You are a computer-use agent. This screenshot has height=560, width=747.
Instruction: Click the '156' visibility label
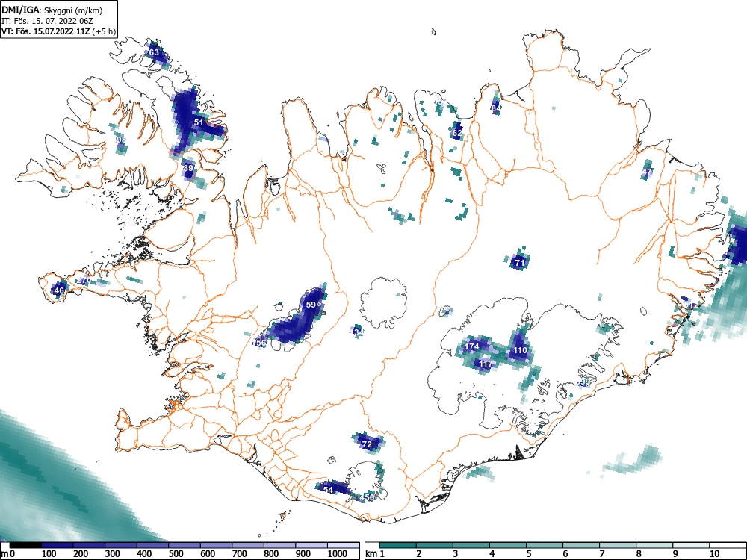click(x=258, y=343)
